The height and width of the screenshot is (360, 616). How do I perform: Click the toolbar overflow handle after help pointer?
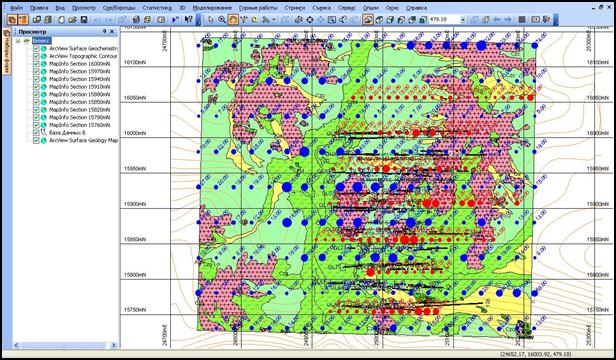click(x=198, y=20)
